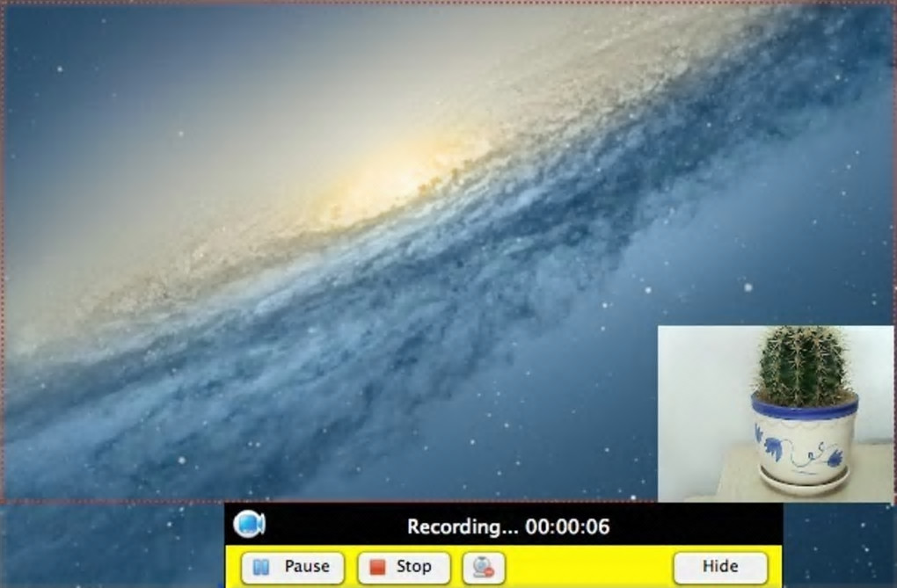Click the dashed recording frame border
Image resolution: width=897 pixels, height=588 pixels.
click(x=3, y=251)
